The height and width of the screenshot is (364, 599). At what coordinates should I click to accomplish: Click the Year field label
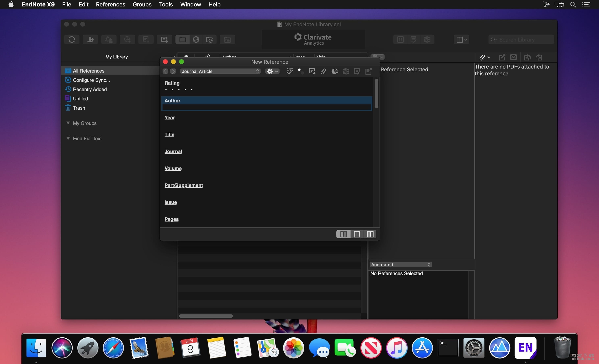point(170,118)
